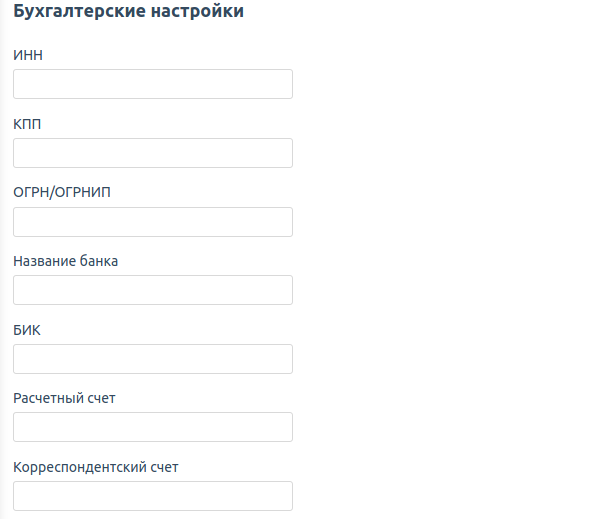Click the ИНН label text
This screenshot has height=519, width=591.
click(28, 55)
